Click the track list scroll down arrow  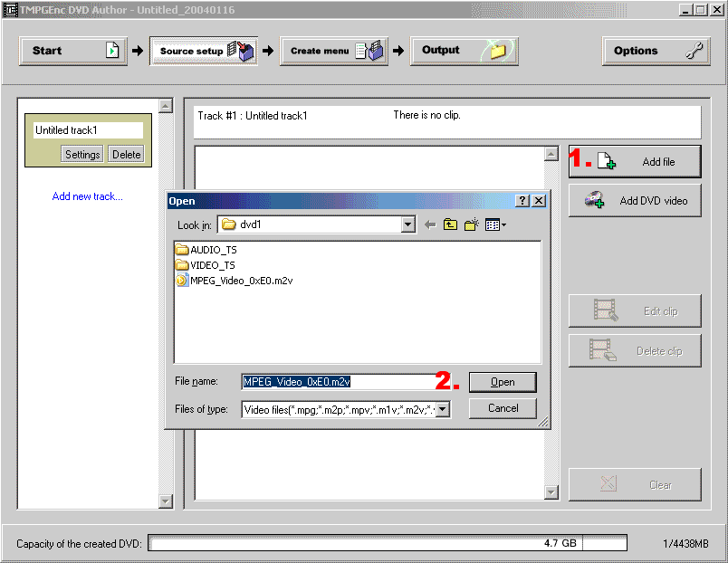[166, 501]
